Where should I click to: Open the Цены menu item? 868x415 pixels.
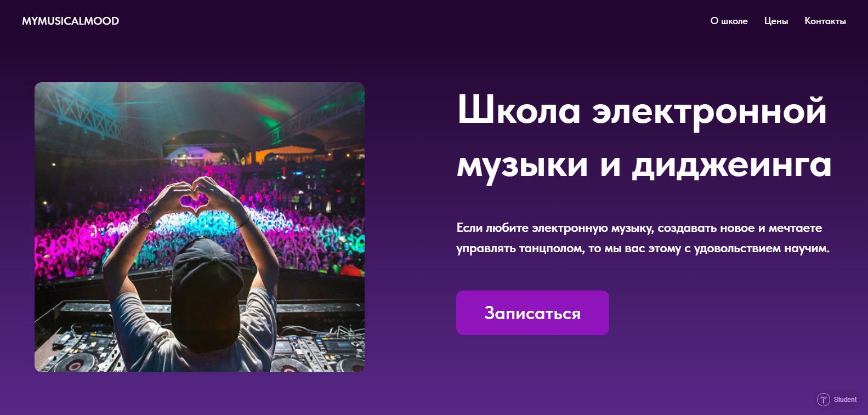776,21
